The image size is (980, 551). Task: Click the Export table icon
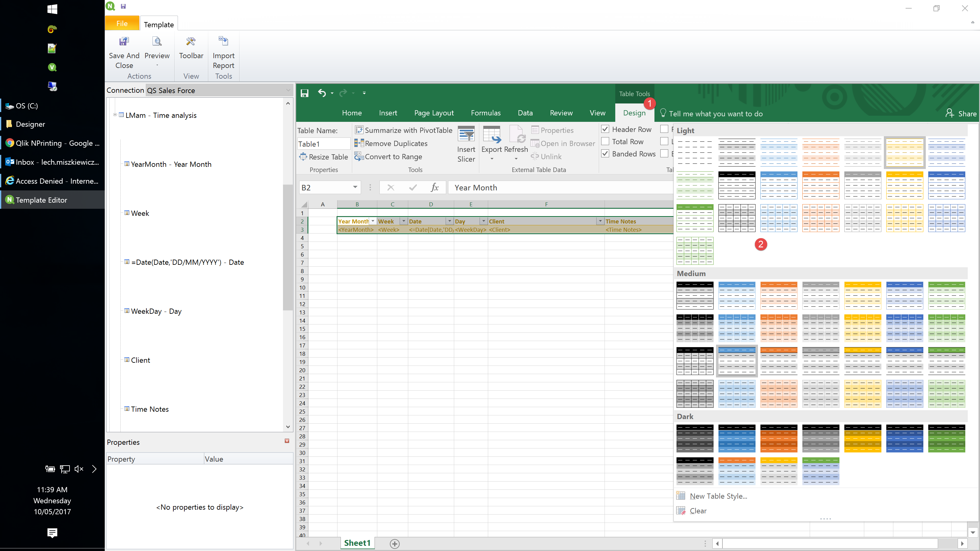pos(492,134)
